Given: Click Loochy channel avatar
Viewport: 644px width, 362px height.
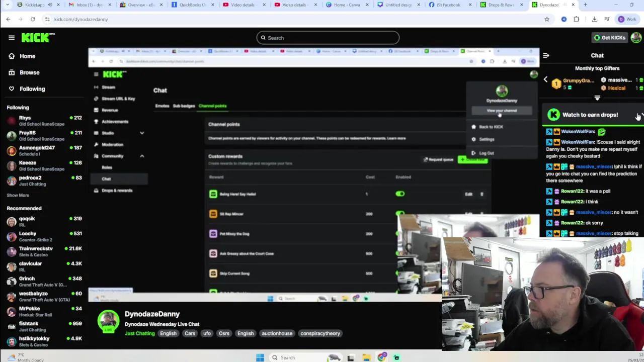Looking at the screenshot, I should click(12, 237).
